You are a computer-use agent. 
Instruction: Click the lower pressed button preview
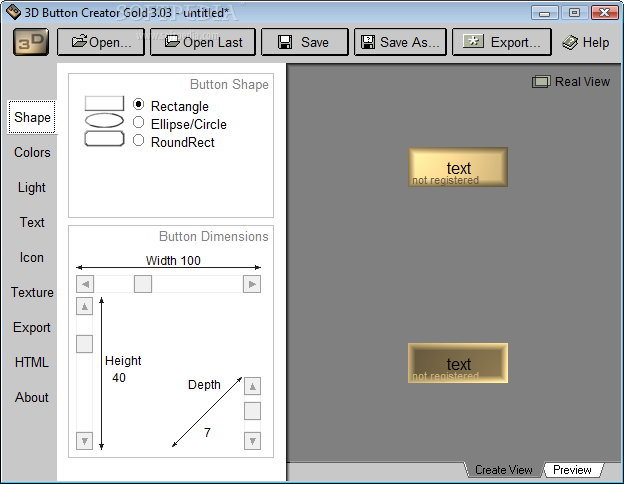point(458,363)
